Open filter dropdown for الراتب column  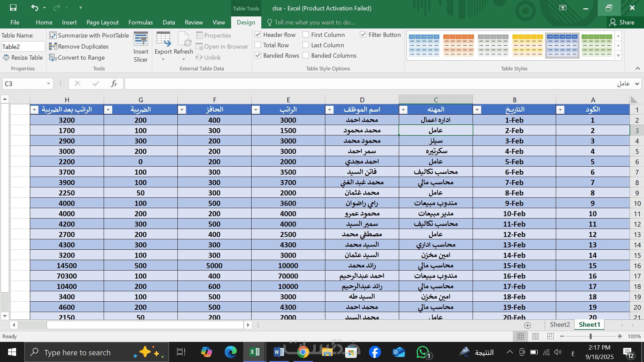coord(256,110)
